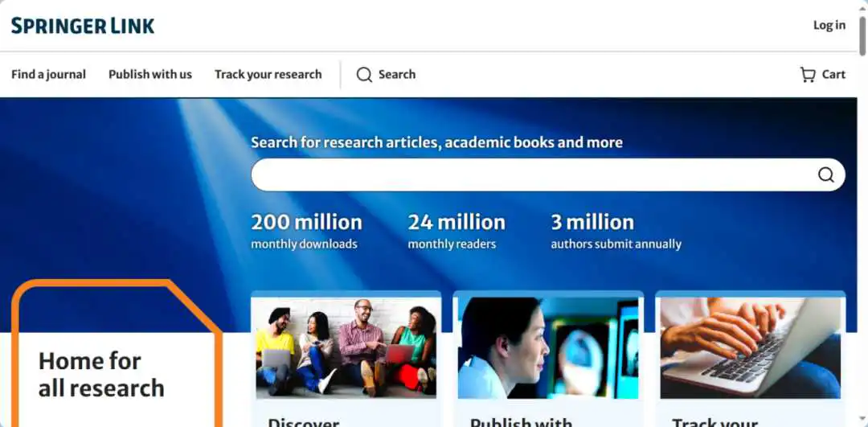
Task: Click the magnifier icon in navigation bar
Action: tap(364, 75)
